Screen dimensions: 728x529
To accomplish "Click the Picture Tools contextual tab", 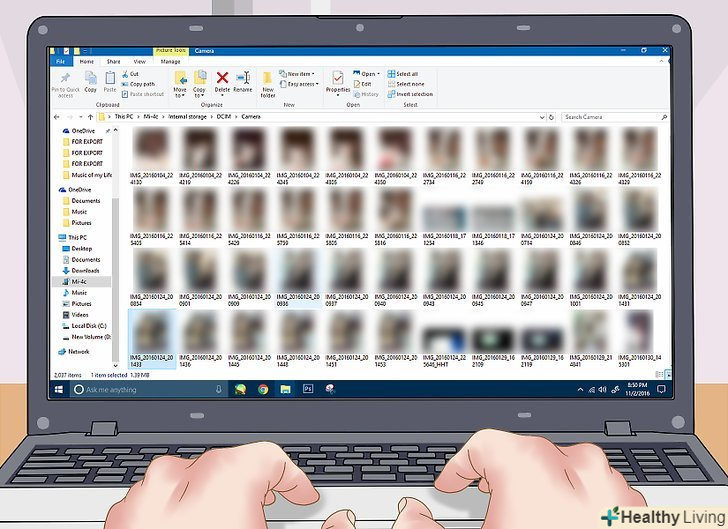I will tap(170, 50).
